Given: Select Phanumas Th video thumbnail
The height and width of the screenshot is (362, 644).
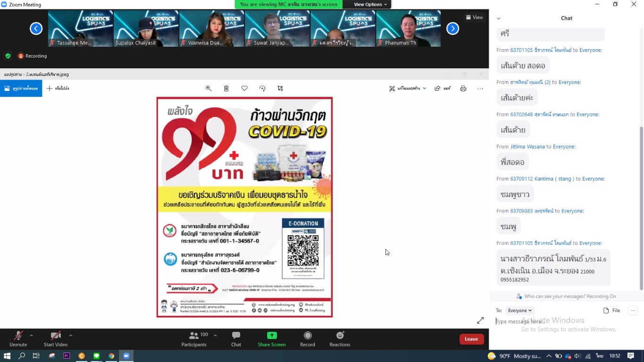Looking at the screenshot, I should 409,29.
